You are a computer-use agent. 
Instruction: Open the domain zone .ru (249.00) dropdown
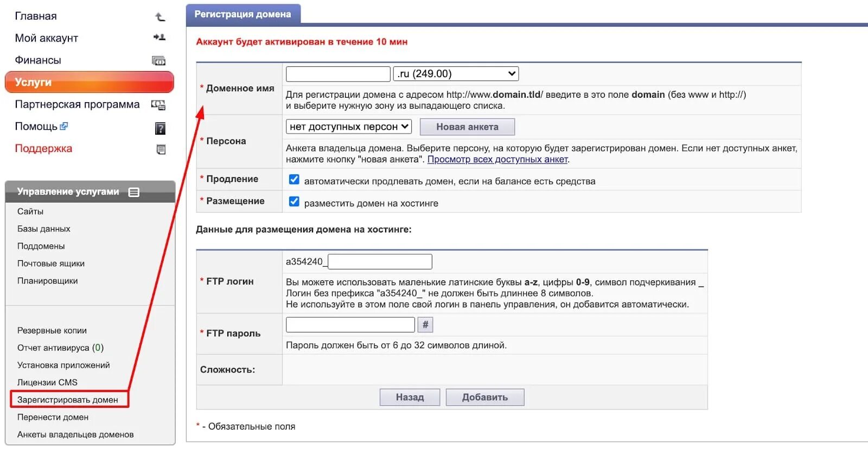(x=456, y=74)
